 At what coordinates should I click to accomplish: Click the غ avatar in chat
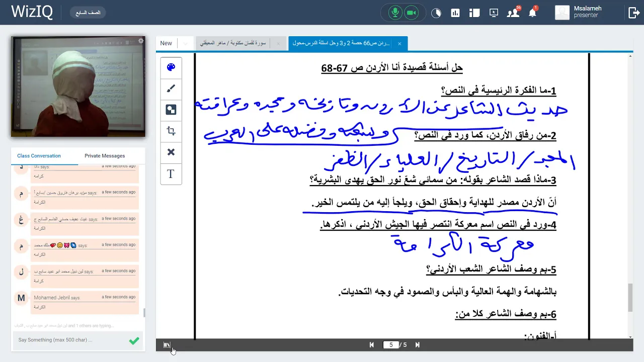[x=21, y=220]
